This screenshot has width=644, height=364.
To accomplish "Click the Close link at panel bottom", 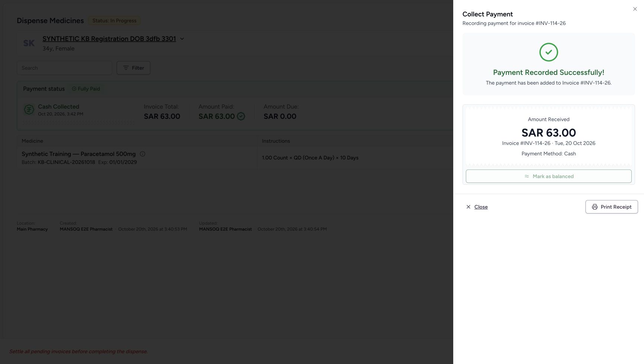I will coord(481,207).
